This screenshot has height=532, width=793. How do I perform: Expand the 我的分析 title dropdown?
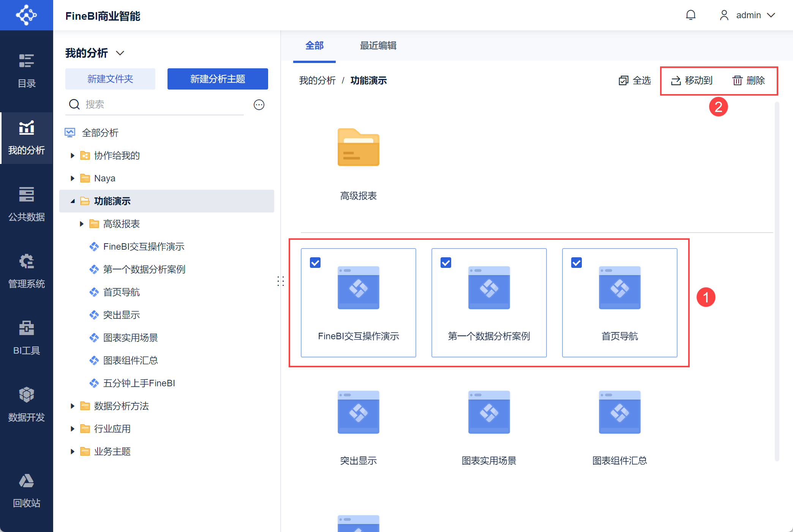tap(120, 53)
